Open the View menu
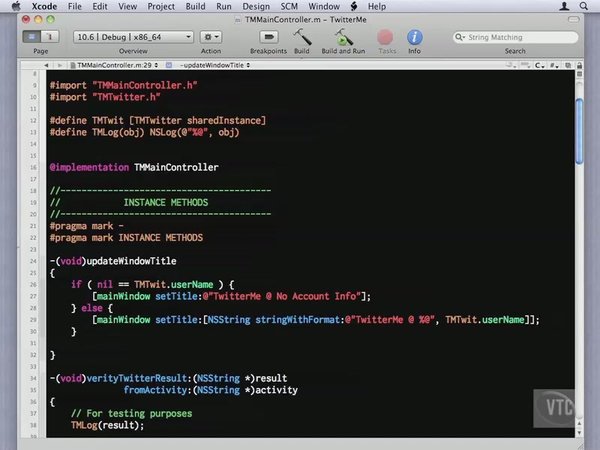Image resolution: width=600 pixels, height=450 pixels. pos(127,6)
